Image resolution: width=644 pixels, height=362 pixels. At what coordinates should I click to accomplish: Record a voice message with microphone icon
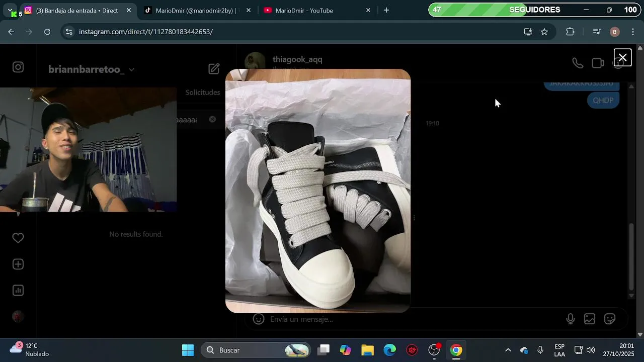tap(571, 319)
